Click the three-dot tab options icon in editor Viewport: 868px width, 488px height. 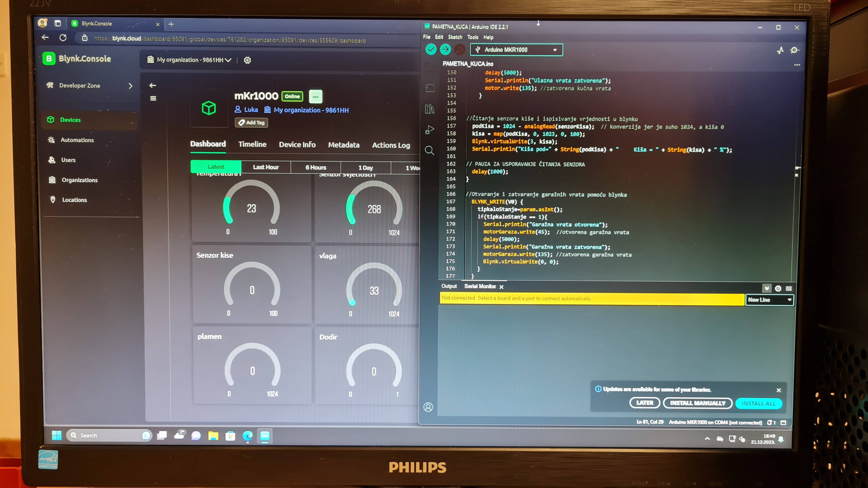pos(797,65)
